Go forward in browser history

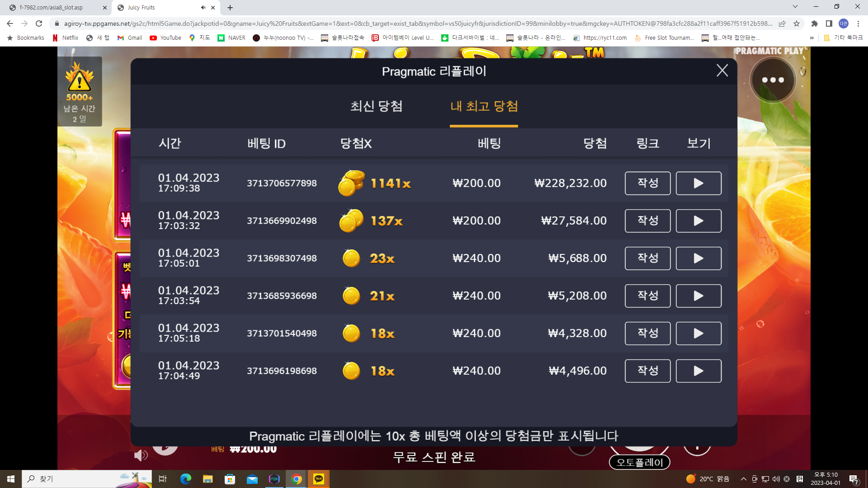point(24,23)
